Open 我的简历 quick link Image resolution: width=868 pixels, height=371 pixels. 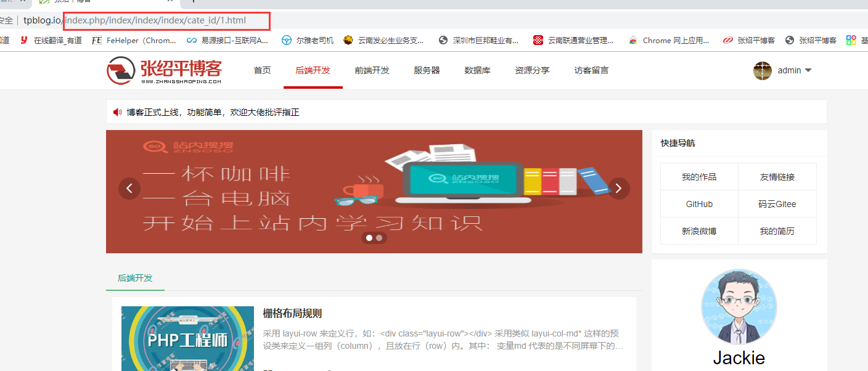[x=777, y=231]
